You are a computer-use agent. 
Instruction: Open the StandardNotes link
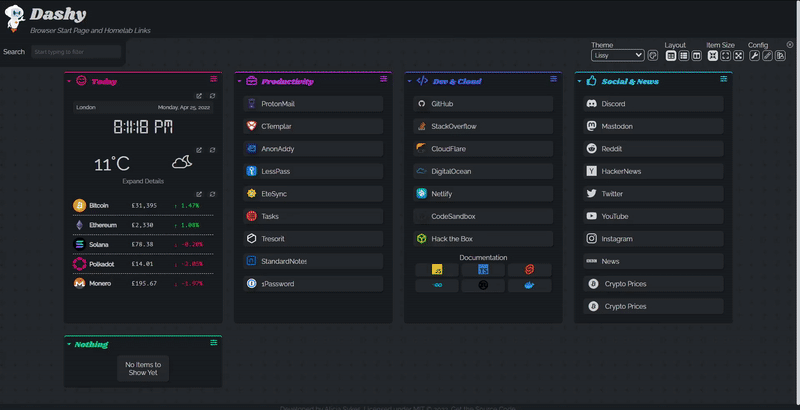coord(313,261)
